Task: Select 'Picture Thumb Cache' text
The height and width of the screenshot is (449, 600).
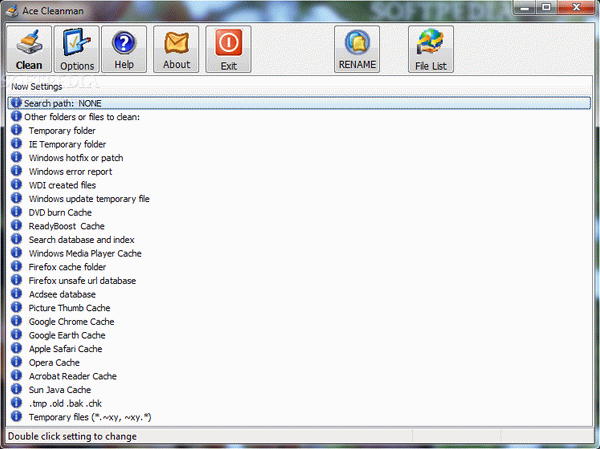Action: [69, 308]
